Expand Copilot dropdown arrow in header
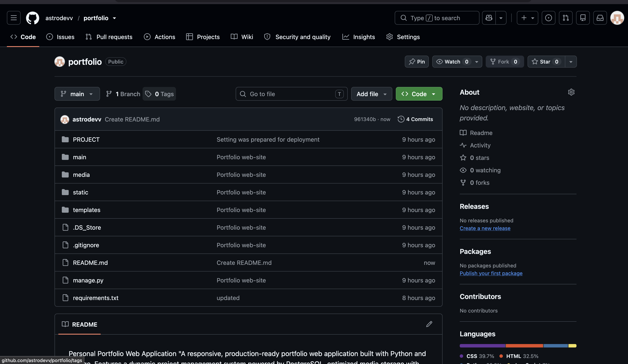 (501, 18)
